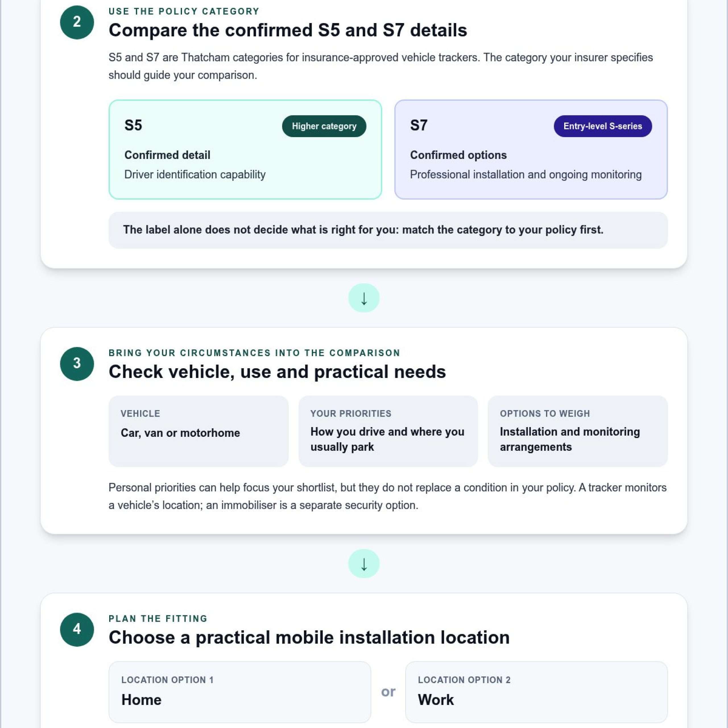Screen dimensions: 728x728
Task: Click the down arrow below step 2
Action: coord(364,298)
